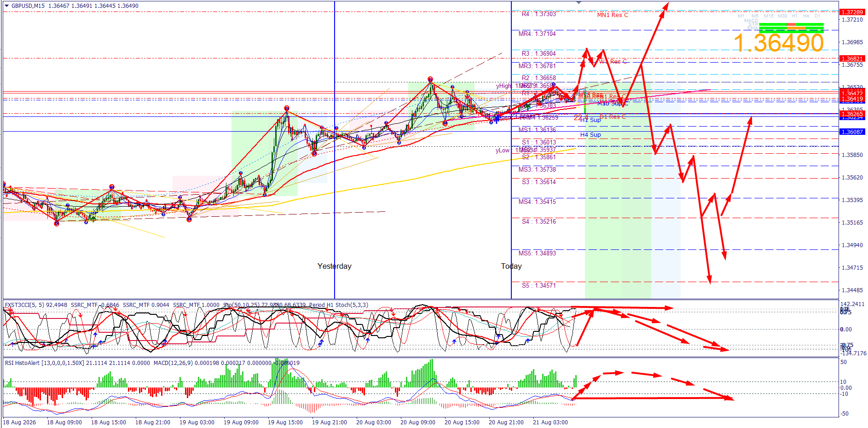Screen dimensions: 868x428
Task: Click the red H1 cell in trend bar
Action: (x=791, y=24)
